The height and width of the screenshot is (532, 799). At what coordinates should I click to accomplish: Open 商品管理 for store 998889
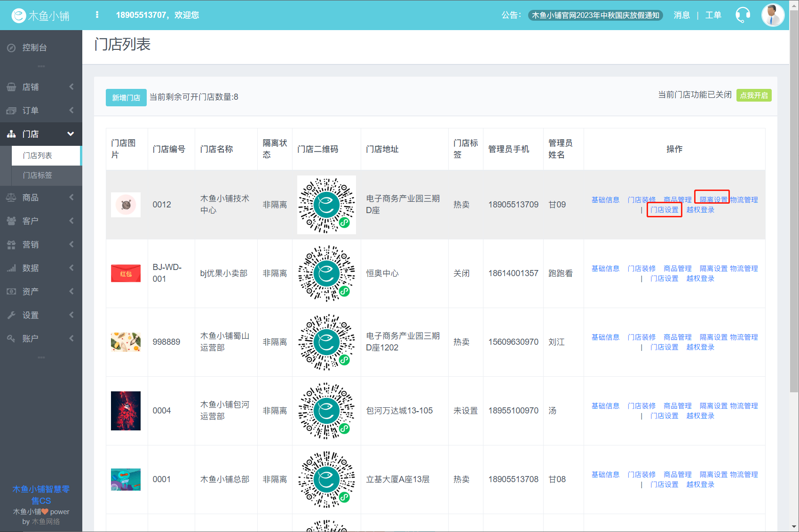tap(678, 337)
